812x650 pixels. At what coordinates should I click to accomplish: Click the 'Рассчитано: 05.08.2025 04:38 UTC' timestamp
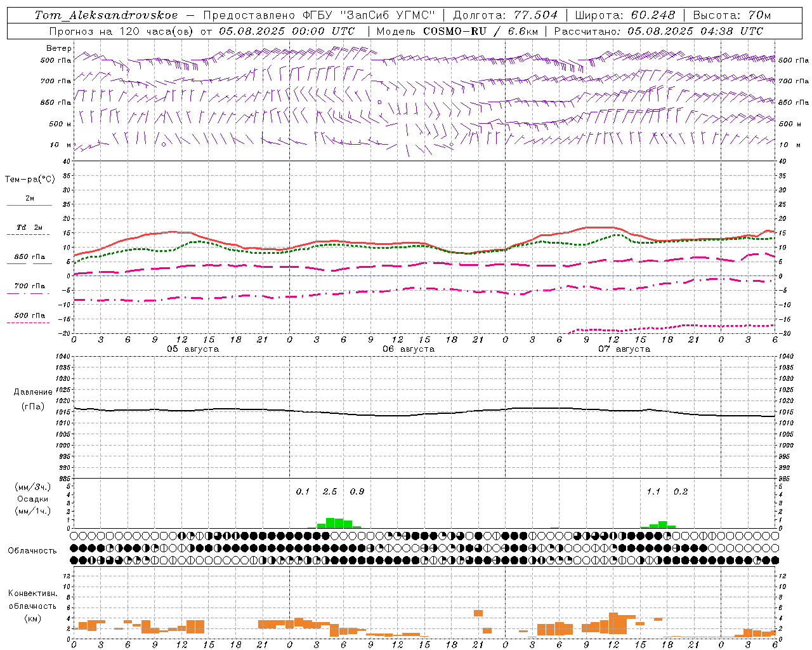[658, 31]
